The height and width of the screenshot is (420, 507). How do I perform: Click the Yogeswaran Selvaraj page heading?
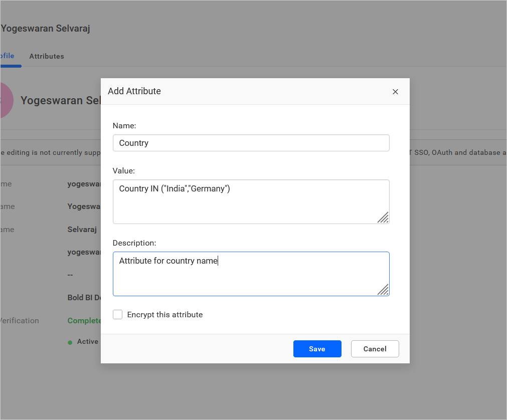(x=46, y=28)
